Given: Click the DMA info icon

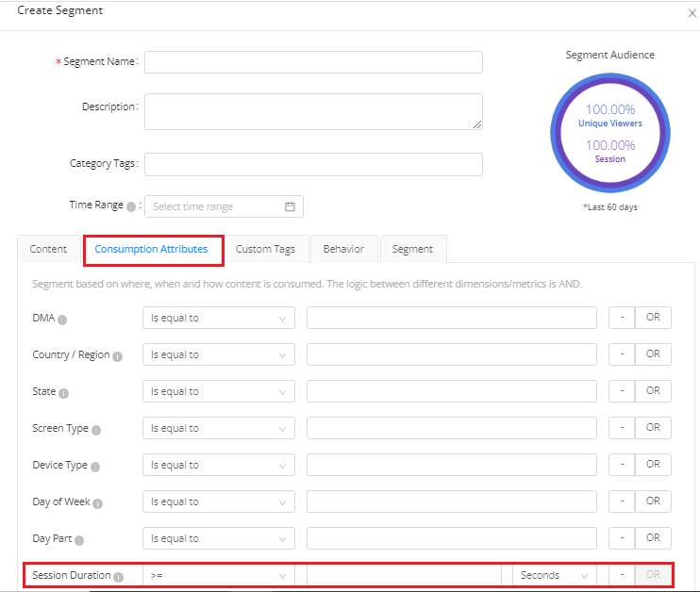Looking at the screenshot, I should (x=62, y=320).
